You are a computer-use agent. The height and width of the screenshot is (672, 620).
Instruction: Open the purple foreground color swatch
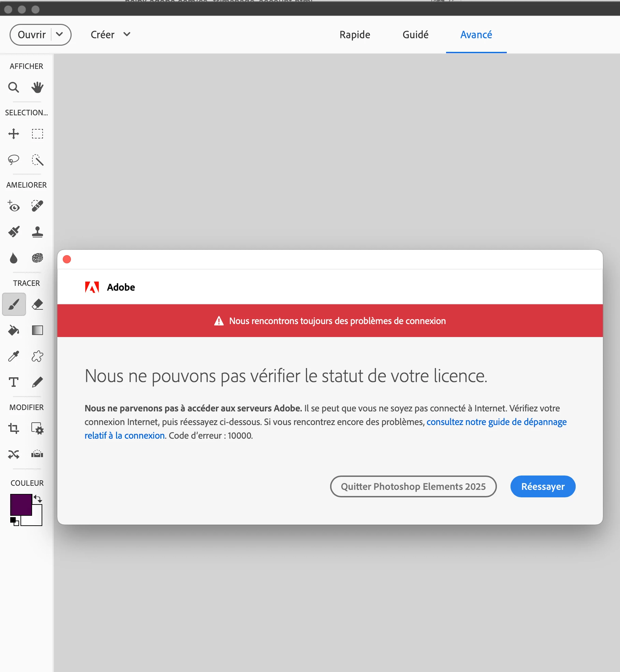coord(21,505)
